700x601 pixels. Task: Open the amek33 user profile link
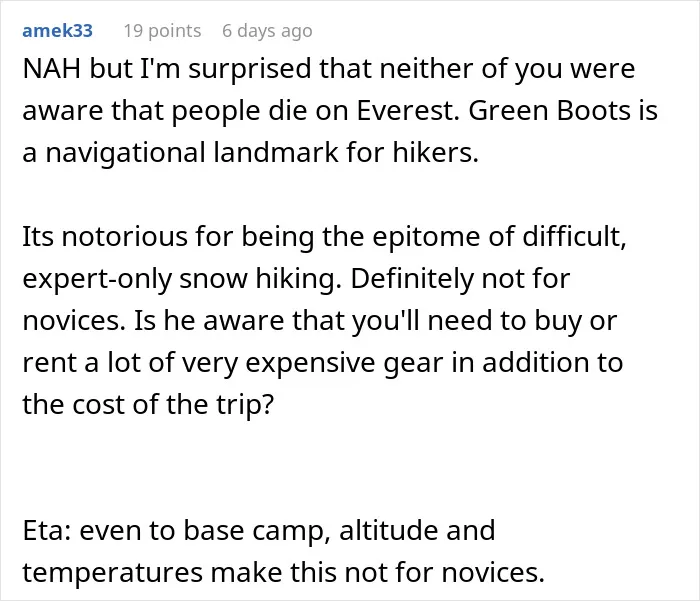[57, 31]
